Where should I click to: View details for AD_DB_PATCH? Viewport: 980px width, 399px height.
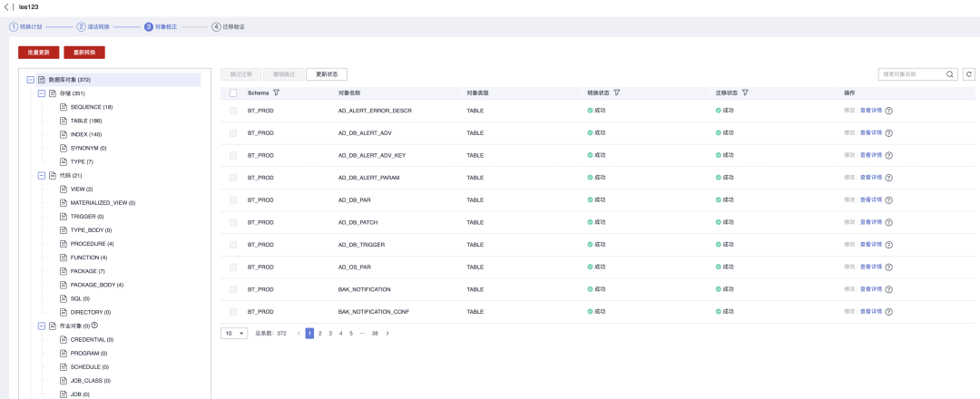870,222
